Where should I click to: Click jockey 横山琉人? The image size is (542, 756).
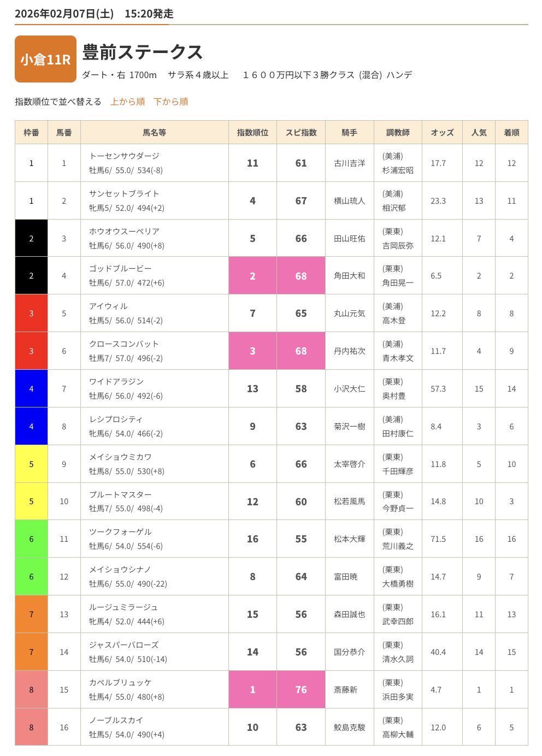[x=349, y=201]
